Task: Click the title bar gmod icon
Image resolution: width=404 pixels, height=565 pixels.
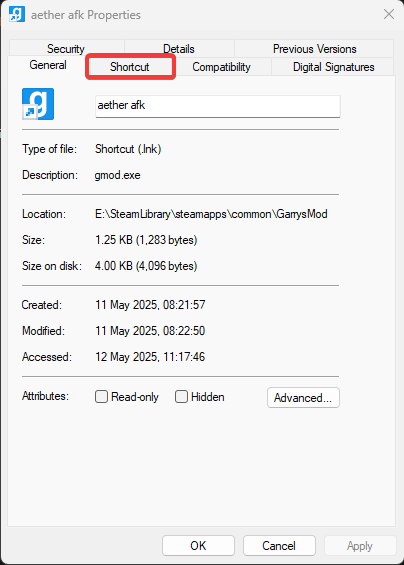Action: [x=17, y=14]
